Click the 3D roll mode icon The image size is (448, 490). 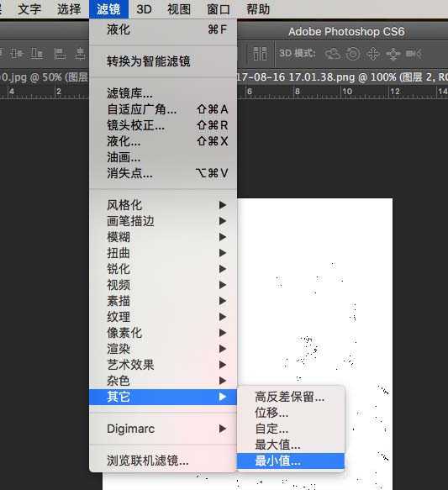[353, 54]
